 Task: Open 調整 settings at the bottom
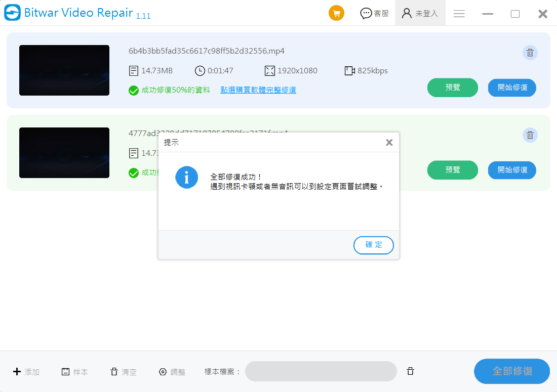(172, 371)
